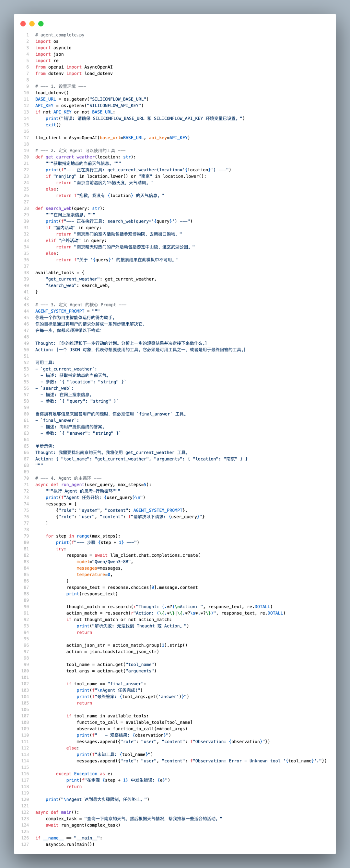Click the 'if __name__ == "__main__":' line
Viewport: 350px width, 868px height.
(x=69, y=838)
